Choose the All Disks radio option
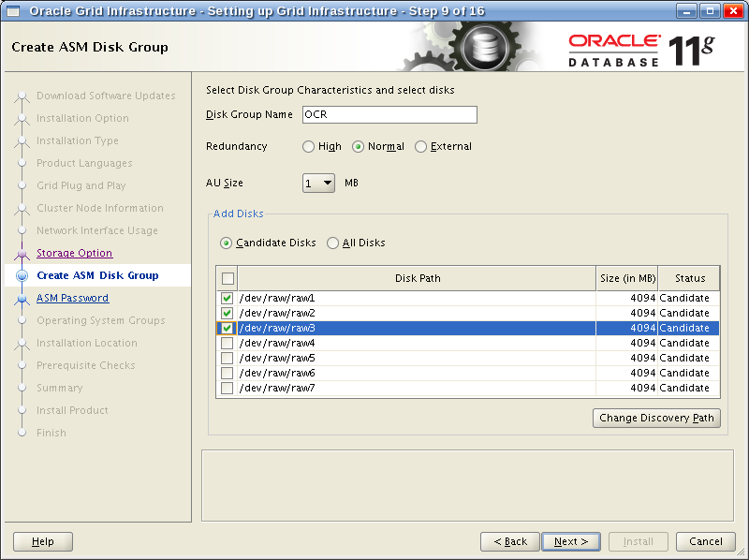 [332, 243]
